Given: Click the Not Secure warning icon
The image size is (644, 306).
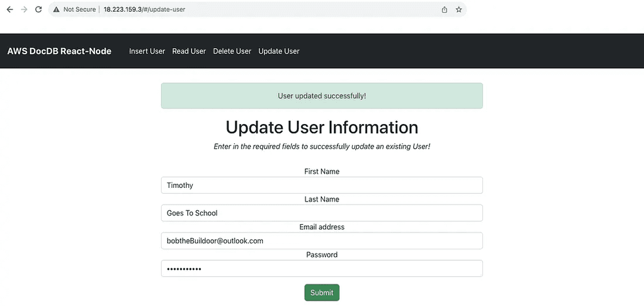Looking at the screenshot, I should [56, 10].
